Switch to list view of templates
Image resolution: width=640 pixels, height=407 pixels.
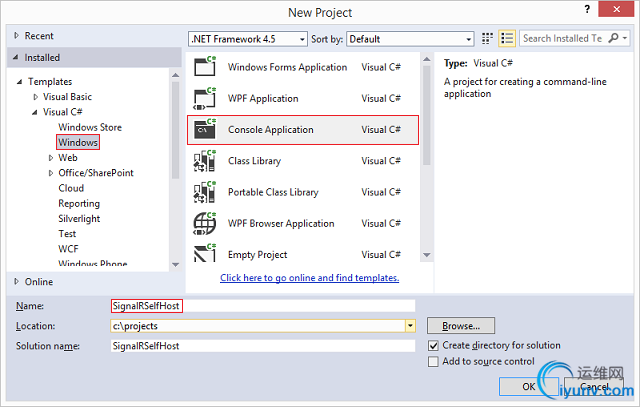507,39
